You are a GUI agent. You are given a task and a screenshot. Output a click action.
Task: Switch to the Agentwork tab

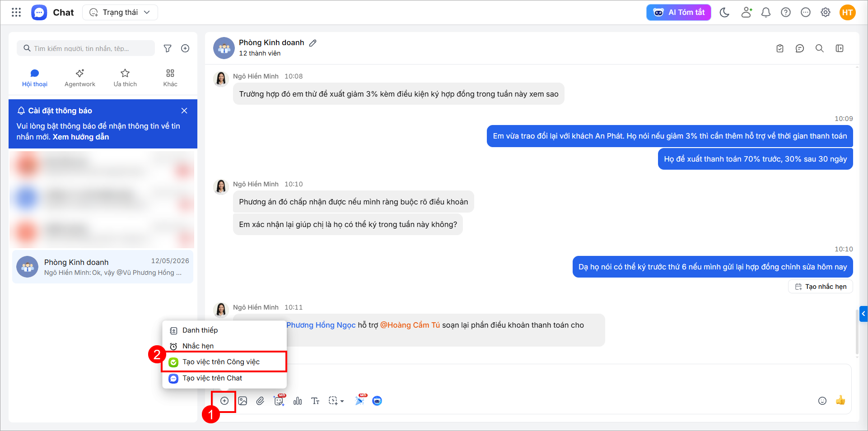pyautogui.click(x=80, y=78)
